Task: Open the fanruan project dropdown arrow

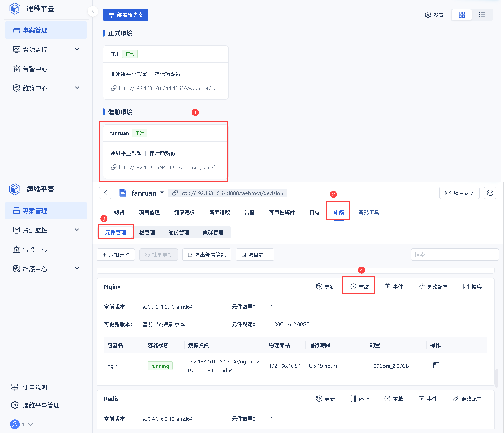Action: coord(162,193)
